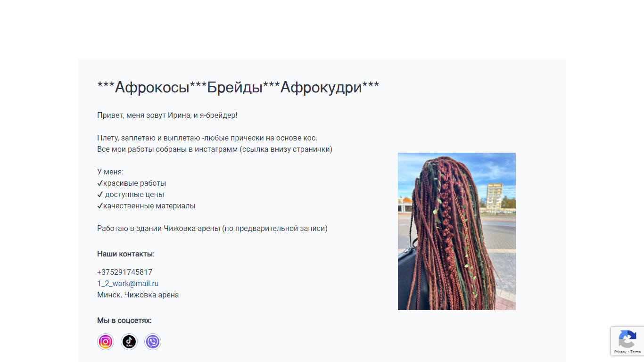Click the text 'У меня:'
Image resolution: width=644 pixels, height=362 pixels.
110,172
